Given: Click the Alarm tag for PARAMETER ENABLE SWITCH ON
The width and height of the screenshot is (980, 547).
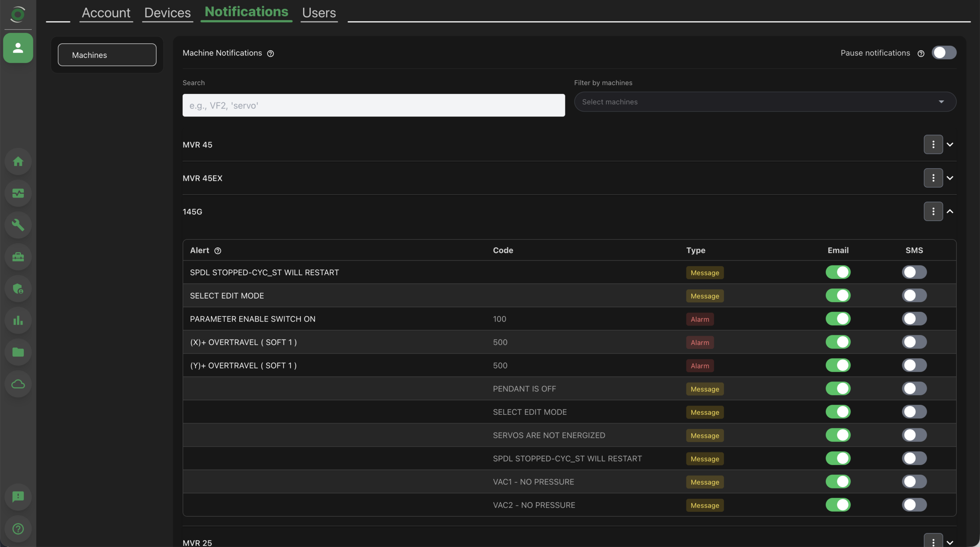Looking at the screenshot, I should pyautogui.click(x=700, y=319).
